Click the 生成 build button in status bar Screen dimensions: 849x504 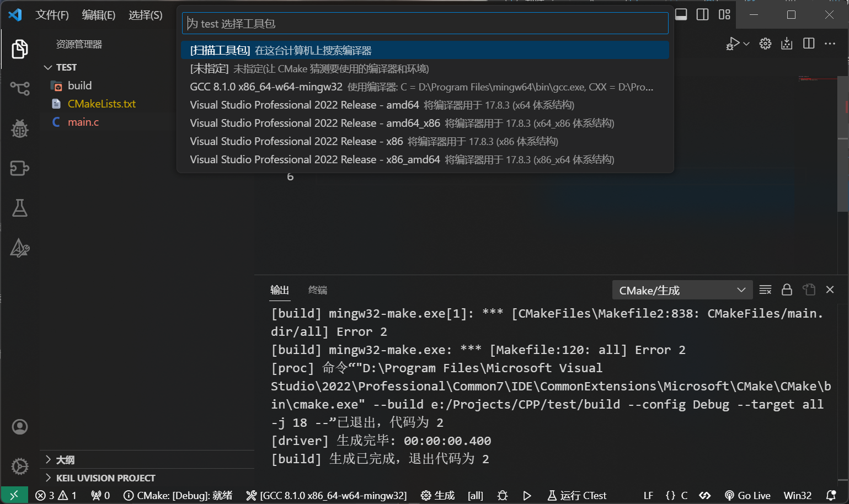pyautogui.click(x=438, y=495)
